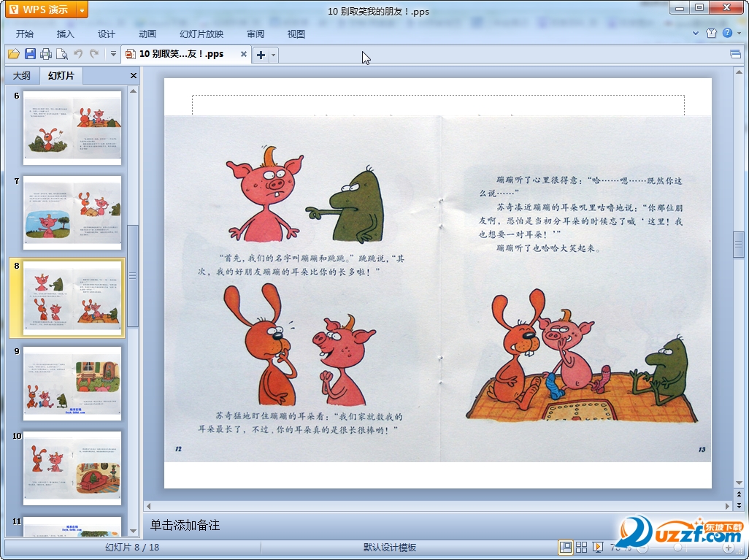Expand the WPS 演示 button dropdown arrow
The width and height of the screenshot is (749, 560).
pos(82,9)
